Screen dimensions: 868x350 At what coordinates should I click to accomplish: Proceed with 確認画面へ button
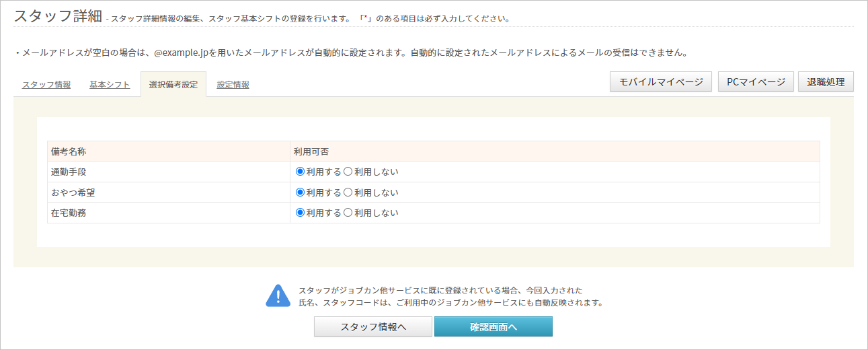point(494,327)
